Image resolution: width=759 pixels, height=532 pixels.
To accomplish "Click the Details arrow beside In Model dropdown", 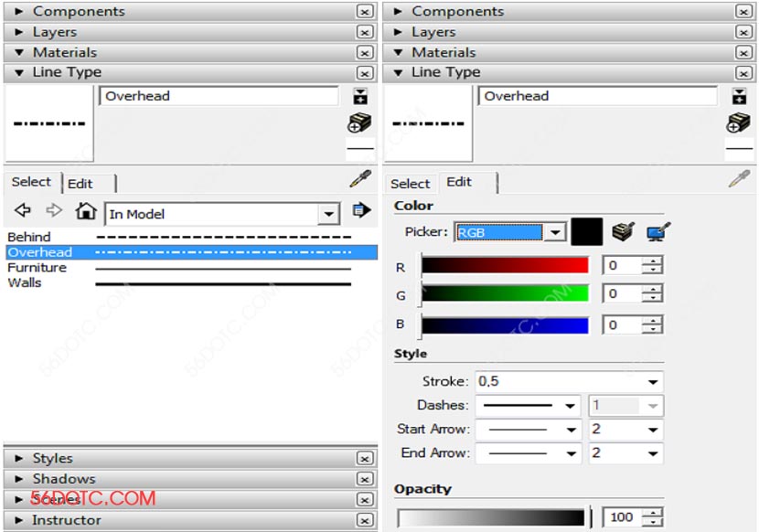I will (x=361, y=211).
